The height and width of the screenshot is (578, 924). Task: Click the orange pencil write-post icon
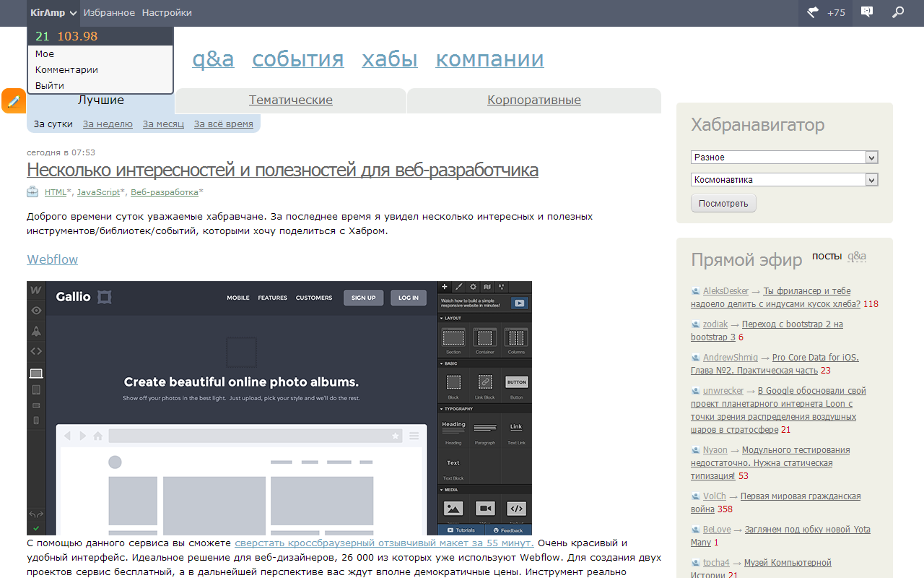(13, 101)
